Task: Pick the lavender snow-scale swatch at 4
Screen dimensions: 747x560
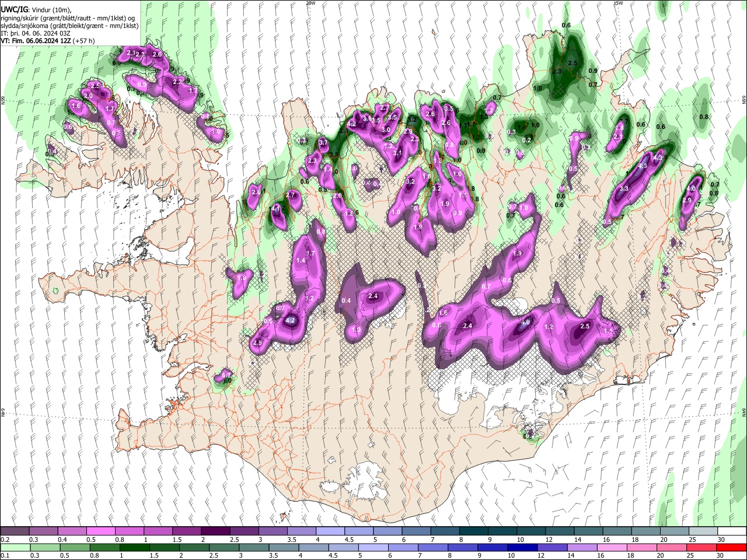Action: coord(330,531)
